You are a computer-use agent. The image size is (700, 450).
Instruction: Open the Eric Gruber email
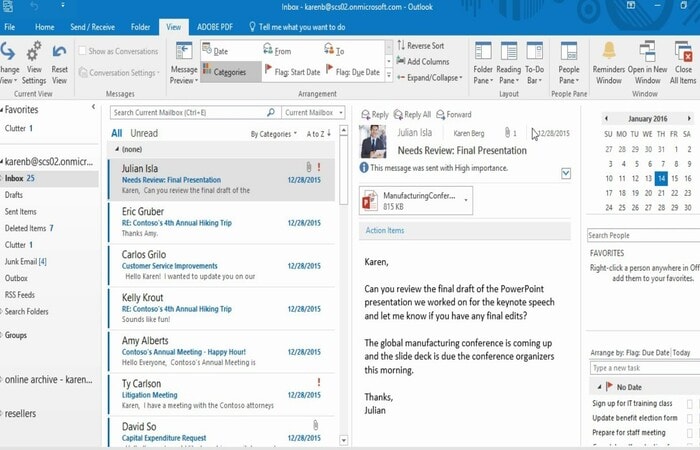221,222
